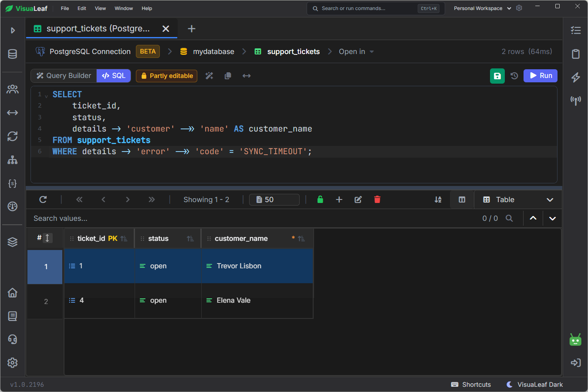Edit the selected row with pencil icon
The width and height of the screenshot is (588, 392).
tap(358, 199)
